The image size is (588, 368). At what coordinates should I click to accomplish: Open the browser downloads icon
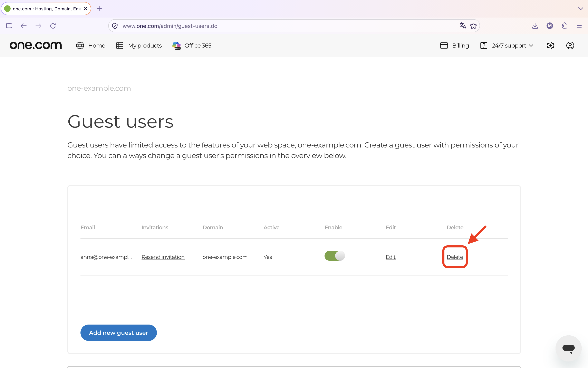coord(535,26)
